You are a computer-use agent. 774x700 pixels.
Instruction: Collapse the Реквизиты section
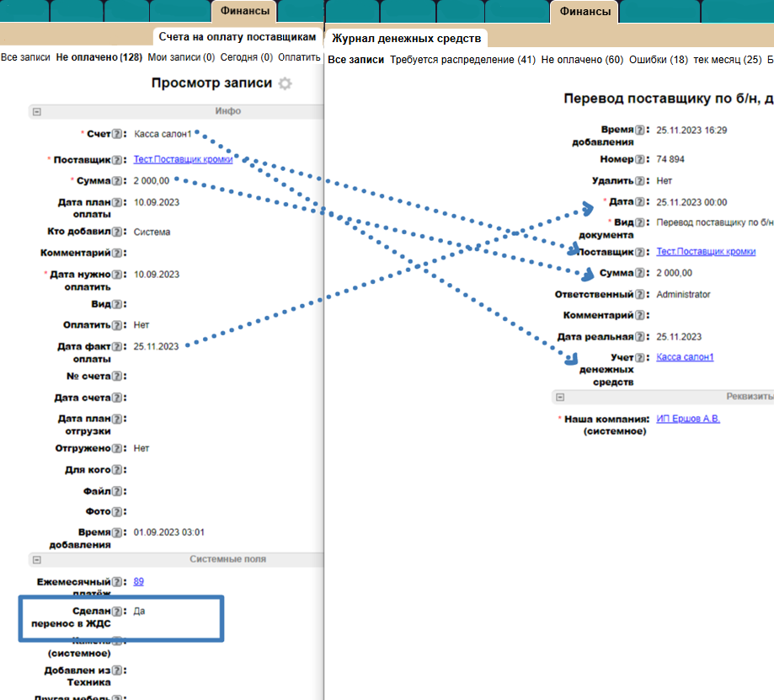(560, 397)
